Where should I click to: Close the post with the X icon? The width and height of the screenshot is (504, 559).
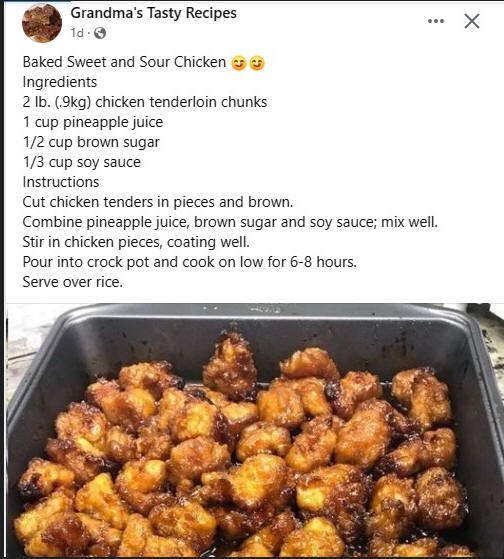(472, 21)
